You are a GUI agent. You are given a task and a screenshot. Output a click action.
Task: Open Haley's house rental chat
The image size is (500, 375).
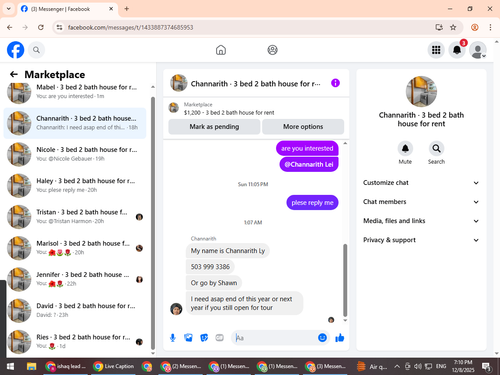tap(75, 185)
